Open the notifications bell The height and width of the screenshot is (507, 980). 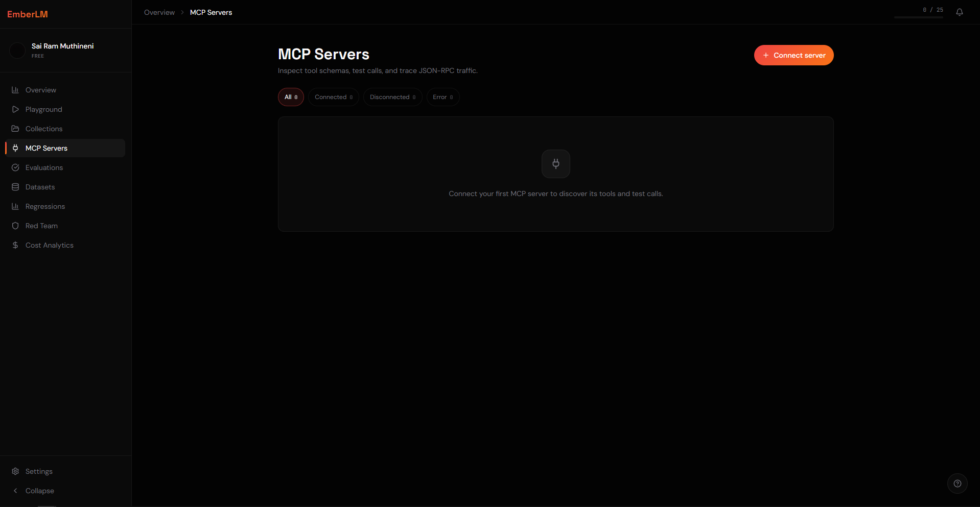[x=960, y=12]
